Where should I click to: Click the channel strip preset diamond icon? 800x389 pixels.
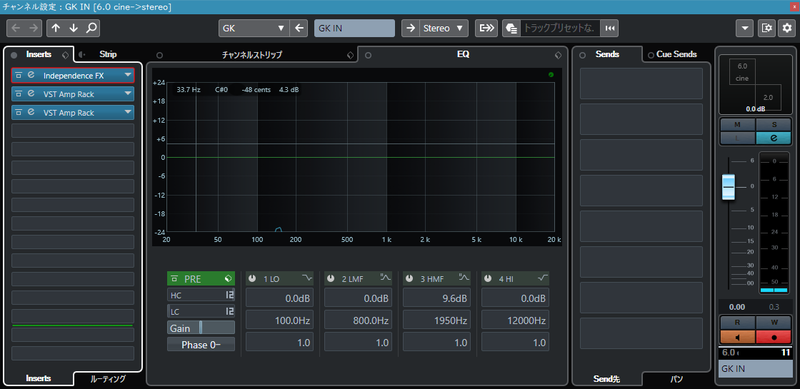point(350,55)
